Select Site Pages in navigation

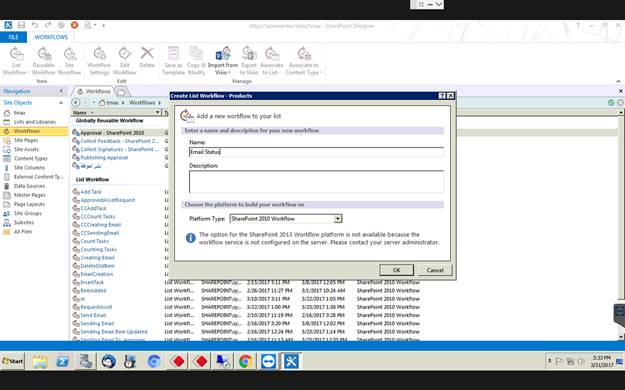pyautogui.click(x=26, y=140)
